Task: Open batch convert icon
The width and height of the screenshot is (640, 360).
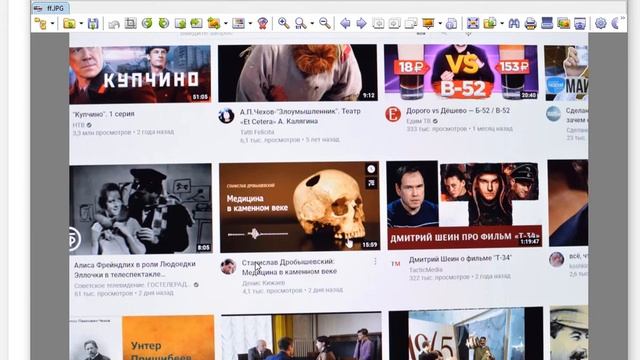Action: 489,24
